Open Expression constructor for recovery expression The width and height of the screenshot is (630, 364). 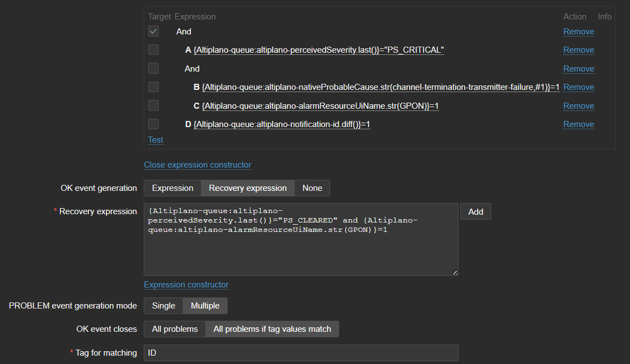[186, 285]
